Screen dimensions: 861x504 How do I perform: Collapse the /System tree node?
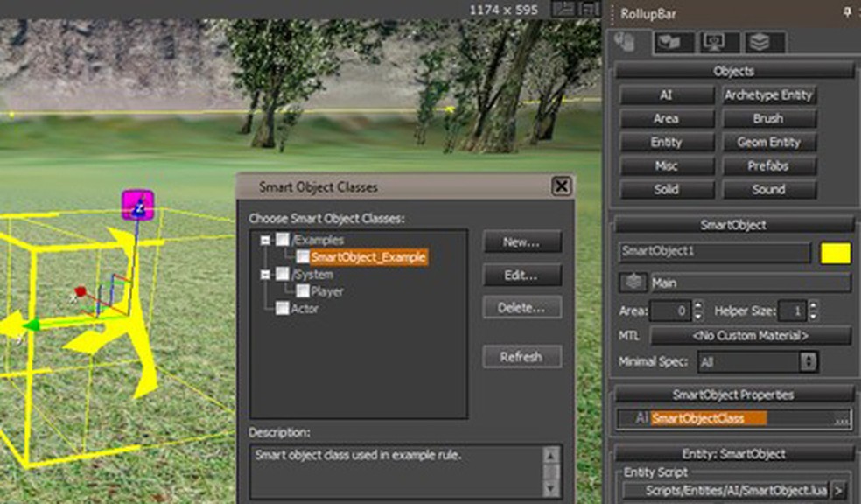[264, 275]
